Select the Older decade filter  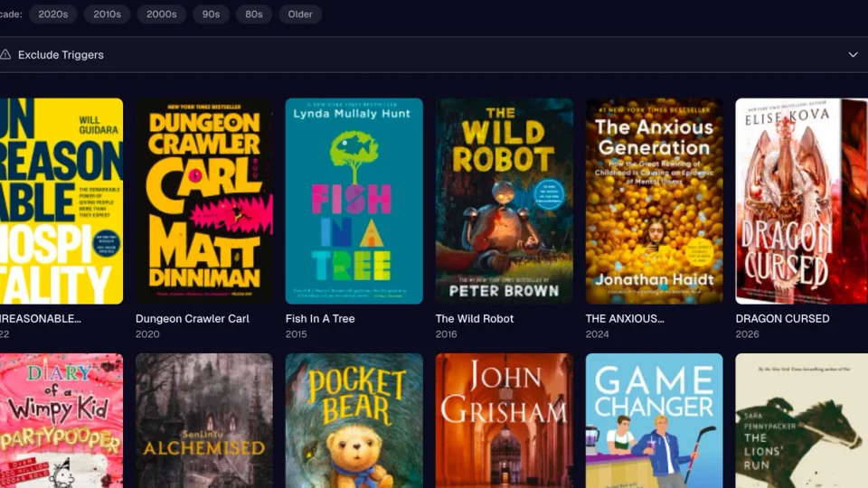300,14
